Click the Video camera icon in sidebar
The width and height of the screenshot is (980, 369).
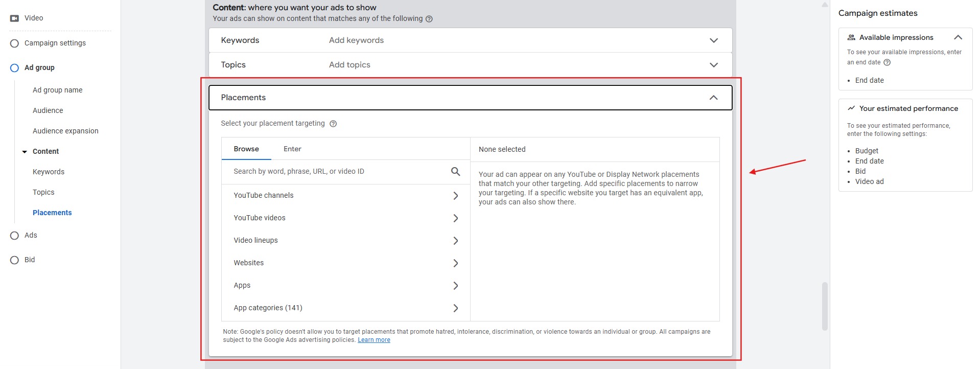tap(14, 18)
